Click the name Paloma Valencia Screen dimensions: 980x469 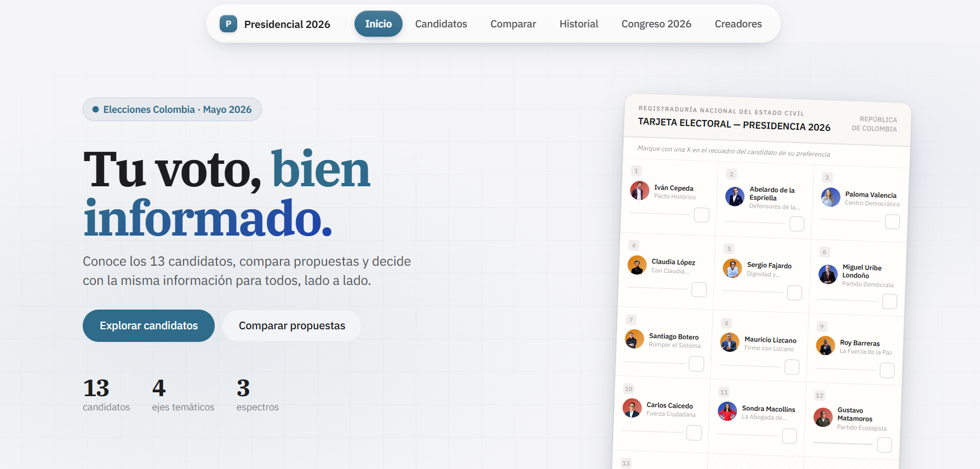871,195
